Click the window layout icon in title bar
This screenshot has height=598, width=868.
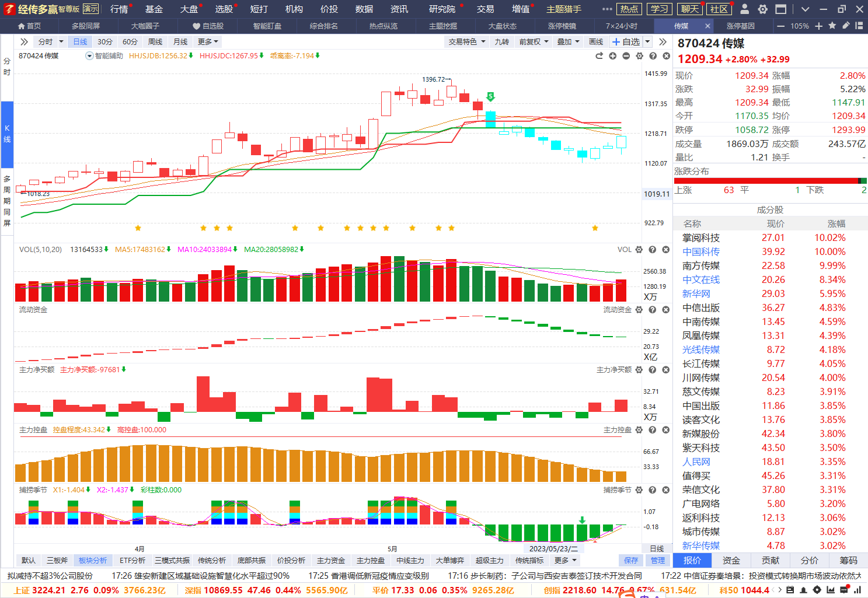780,9
